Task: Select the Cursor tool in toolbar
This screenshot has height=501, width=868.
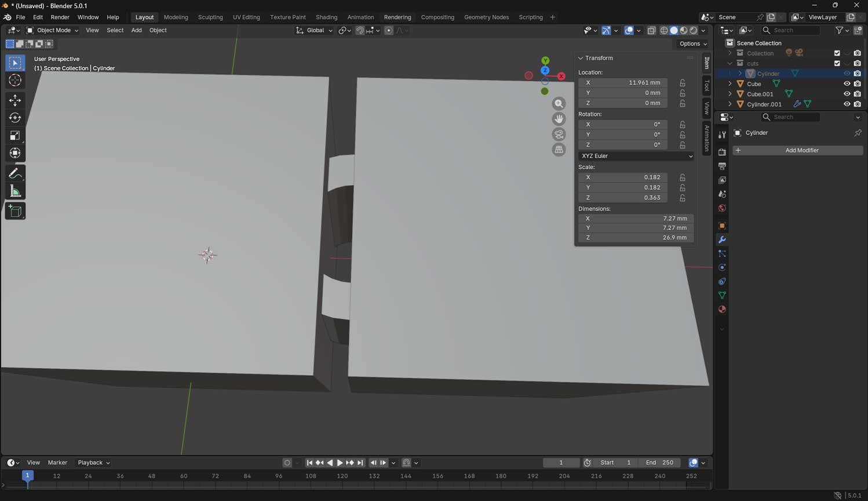Action: click(15, 81)
